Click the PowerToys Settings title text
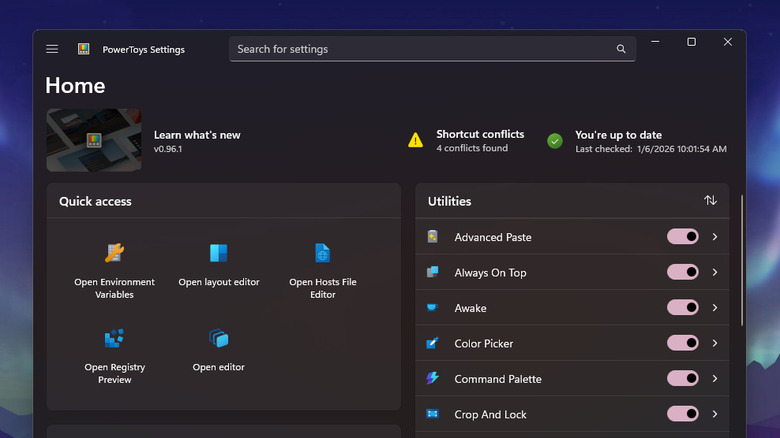This screenshot has height=438, width=780. (x=143, y=49)
